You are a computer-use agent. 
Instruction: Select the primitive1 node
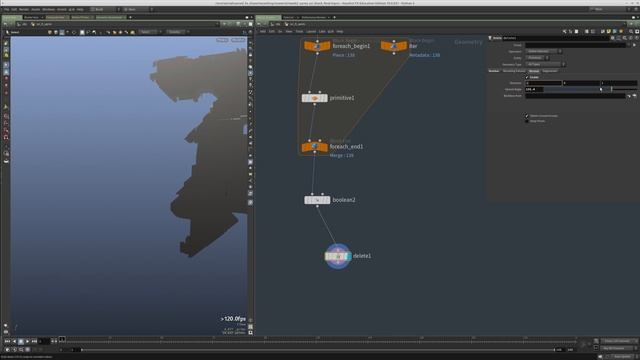click(314, 98)
